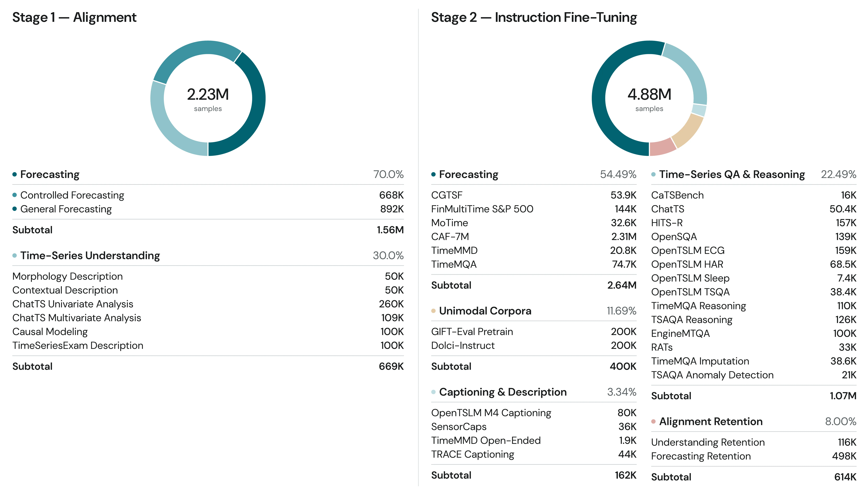Click the 'Contextual Description' row
The width and height of the screenshot is (868, 495).
pos(208,290)
